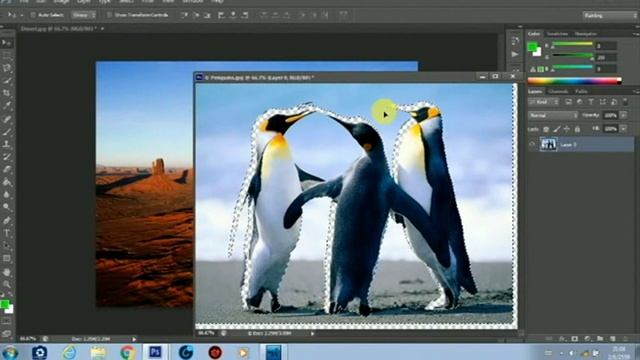Select the Quick Selection tool
The image size is (640, 360).
pos(7,80)
